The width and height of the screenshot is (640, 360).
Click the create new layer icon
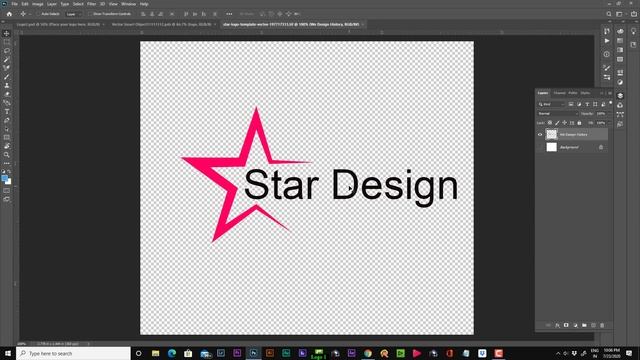[593, 325]
